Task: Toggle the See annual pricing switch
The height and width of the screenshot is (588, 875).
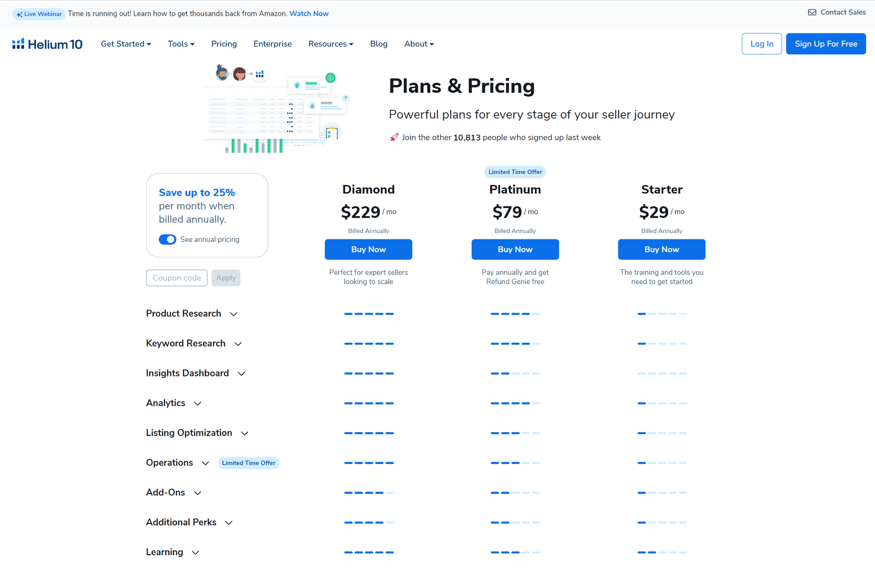Action: pos(167,239)
